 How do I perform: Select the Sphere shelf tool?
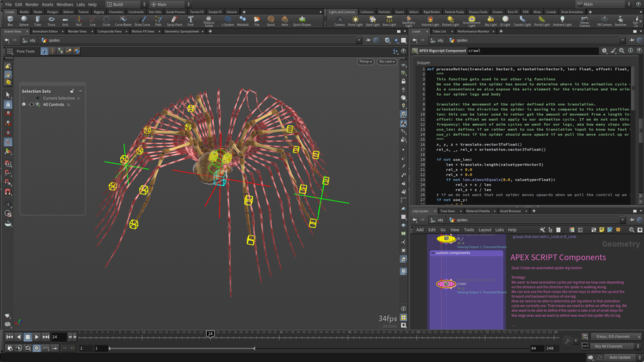pos(24,21)
